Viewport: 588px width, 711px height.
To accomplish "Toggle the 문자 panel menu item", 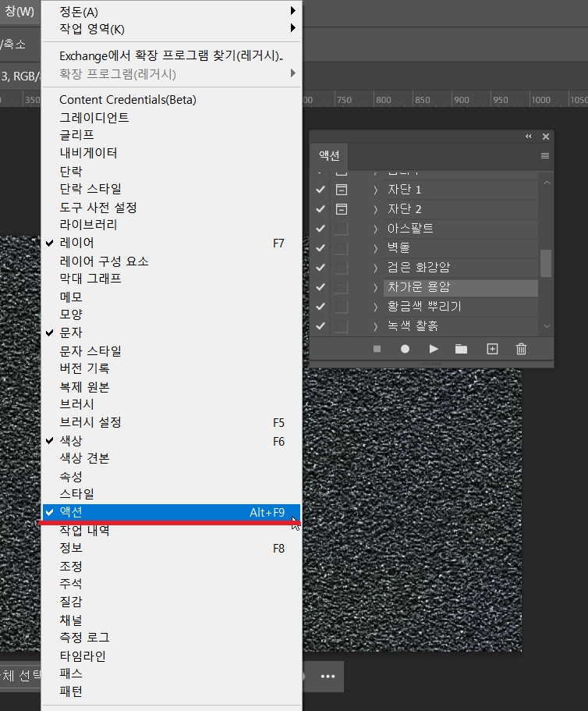I will click(x=172, y=332).
